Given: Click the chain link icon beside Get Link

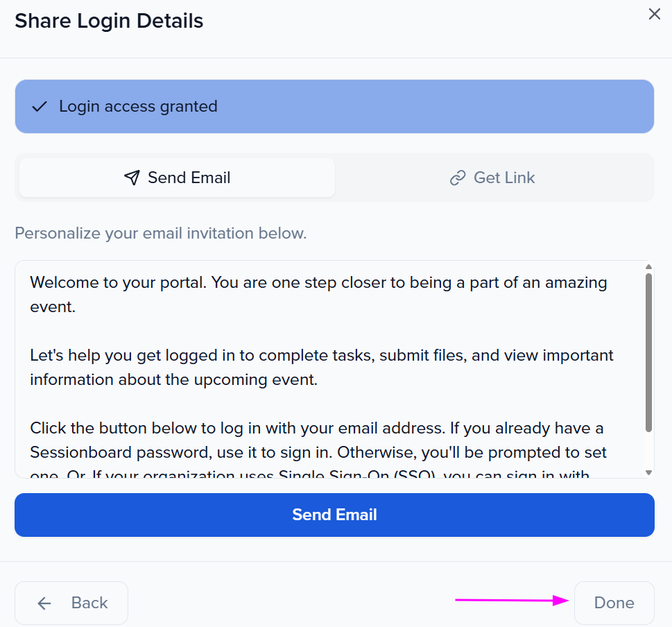Looking at the screenshot, I should [x=457, y=178].
